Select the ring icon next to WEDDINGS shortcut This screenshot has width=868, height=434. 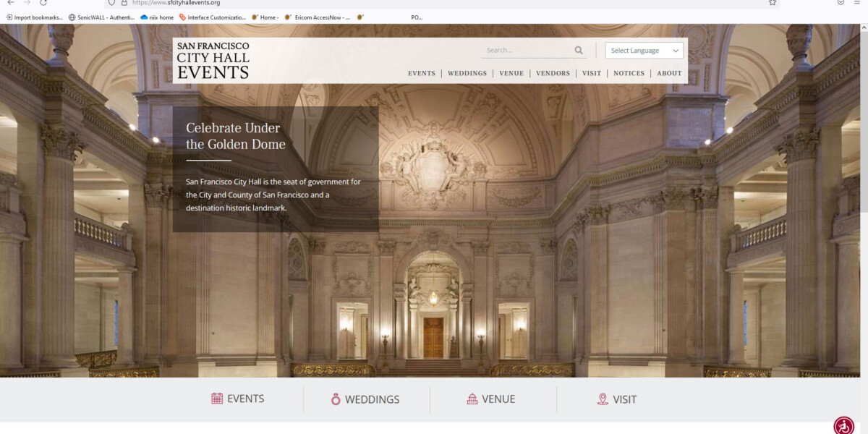point(337,399)
